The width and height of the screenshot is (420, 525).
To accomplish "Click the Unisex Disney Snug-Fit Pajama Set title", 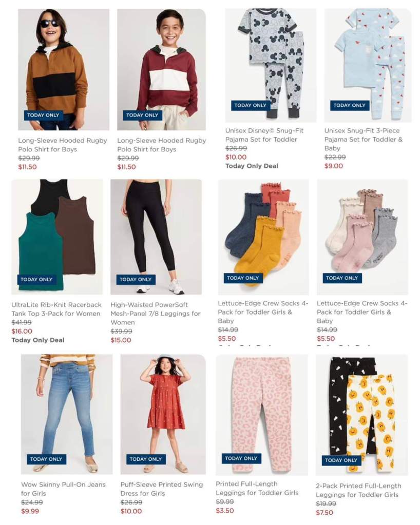I will click(x=264, y=135).
